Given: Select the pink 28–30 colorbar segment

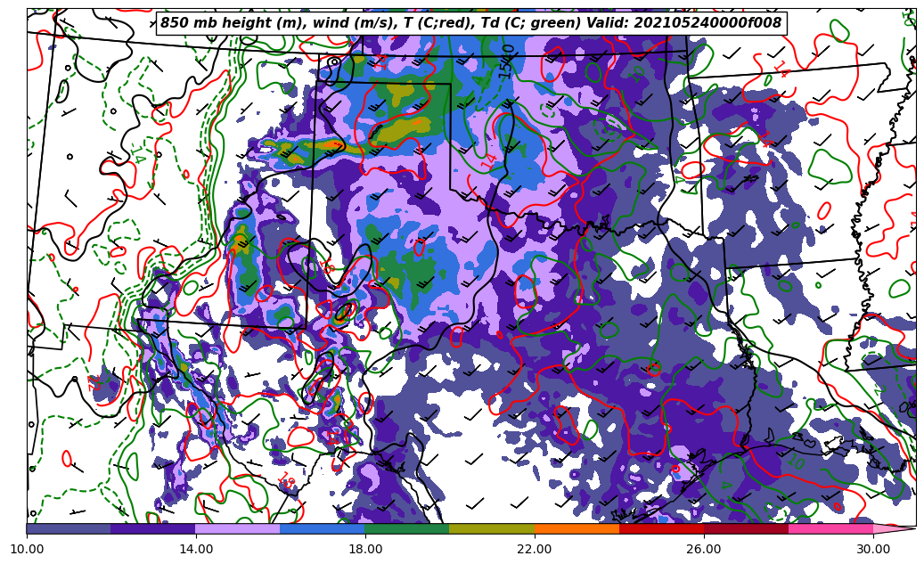Looking at the screenshot, I should click(830, 528).
